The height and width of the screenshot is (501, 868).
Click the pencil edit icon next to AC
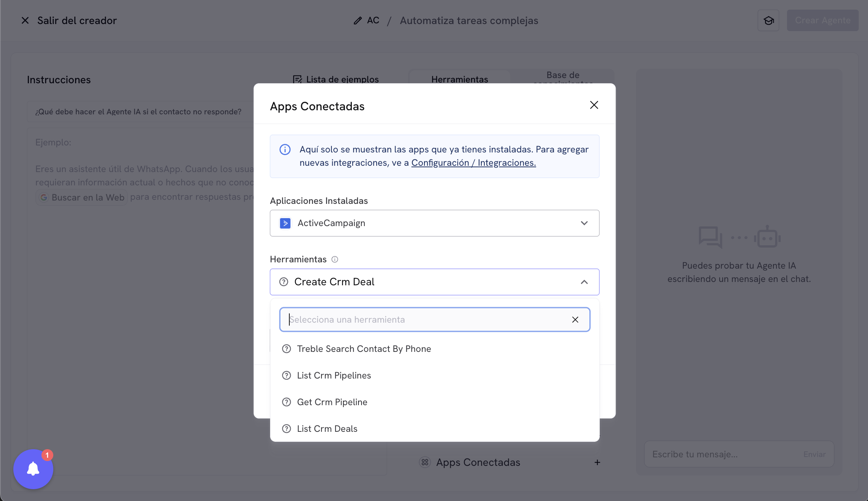[357, 20]
